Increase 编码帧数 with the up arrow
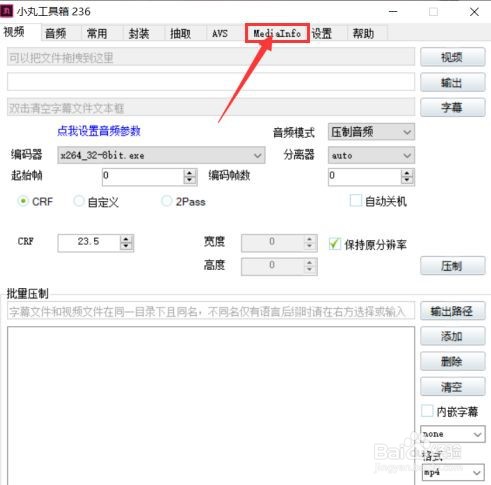491x485 pixels. pos(407,173)
